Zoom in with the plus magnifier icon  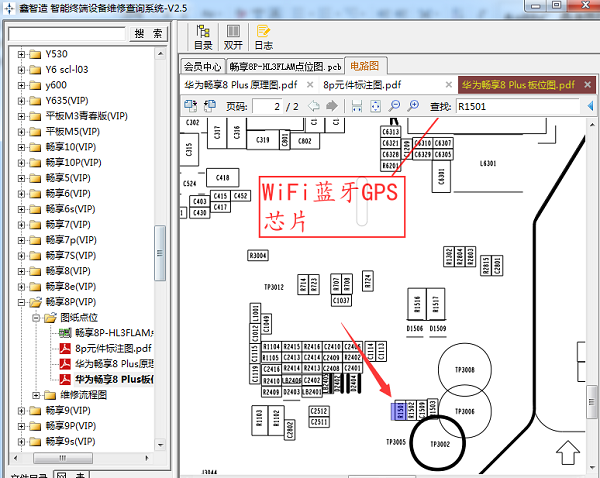tap(413, 106)
